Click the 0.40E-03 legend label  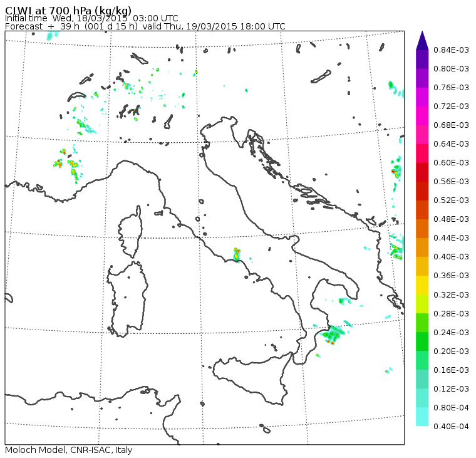pos(451,257)
